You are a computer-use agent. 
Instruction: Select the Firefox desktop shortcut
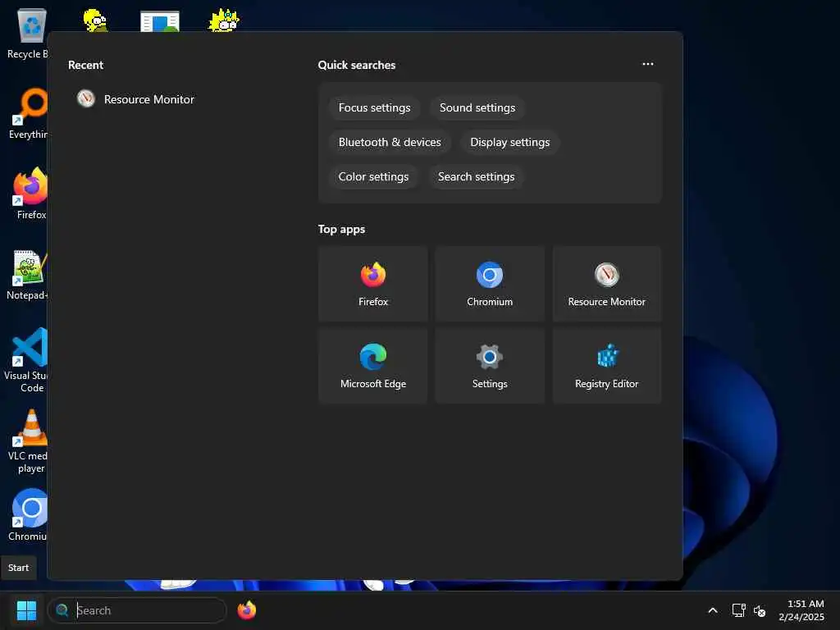tap(31, 194)
